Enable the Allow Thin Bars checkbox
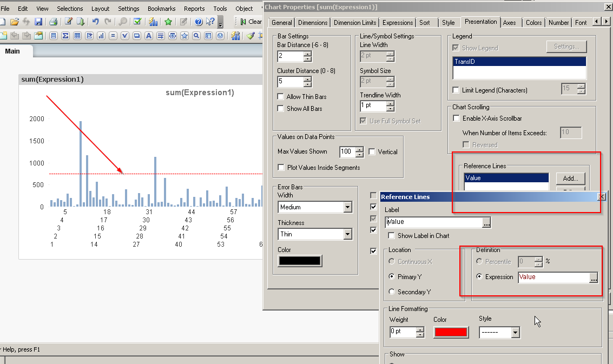 pos(280,97)
